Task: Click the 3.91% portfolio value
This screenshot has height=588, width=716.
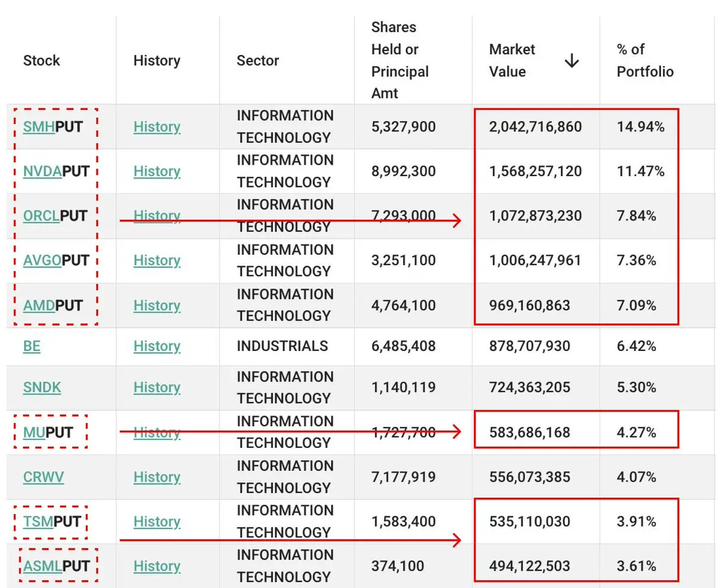Action: (x=637, y=522)
